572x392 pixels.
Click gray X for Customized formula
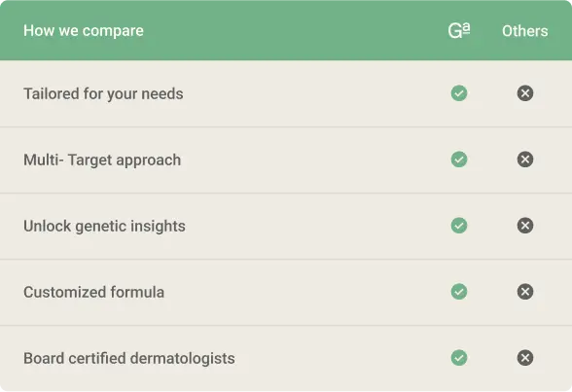525,292
